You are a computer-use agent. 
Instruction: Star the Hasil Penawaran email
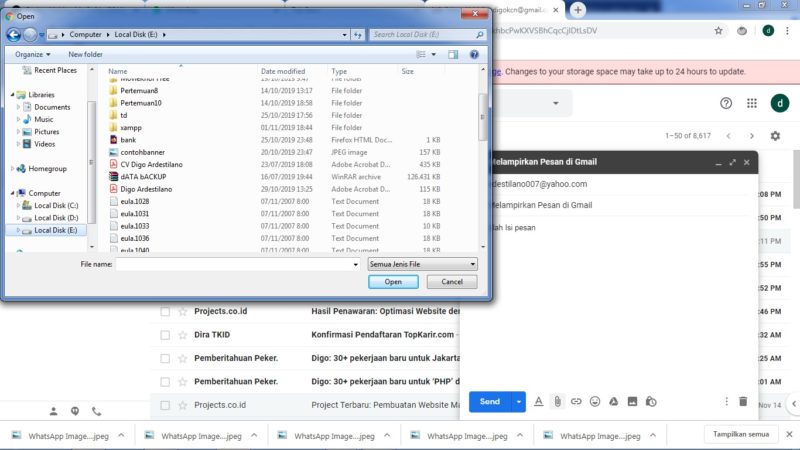point(182,312)
